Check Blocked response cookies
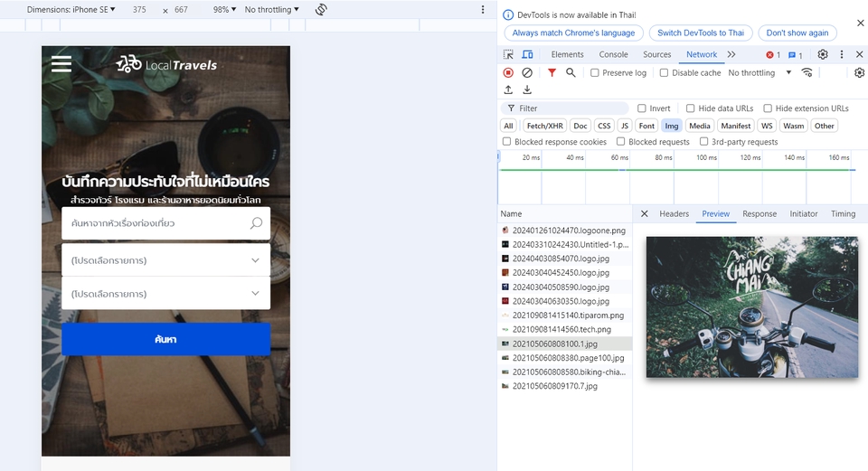This screenshot has height=471, width=868. 506,142
